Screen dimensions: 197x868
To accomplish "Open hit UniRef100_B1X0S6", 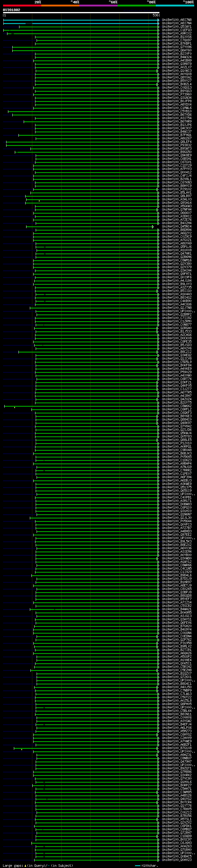I will click(177, 37).
